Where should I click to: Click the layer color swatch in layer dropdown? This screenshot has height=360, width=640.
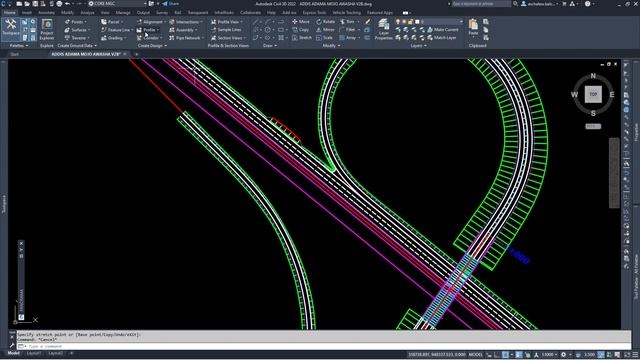click(417, 22)
